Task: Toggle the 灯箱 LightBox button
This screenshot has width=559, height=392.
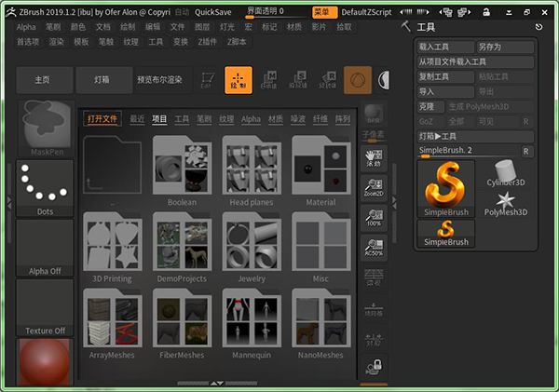Action: coord(104,80)
